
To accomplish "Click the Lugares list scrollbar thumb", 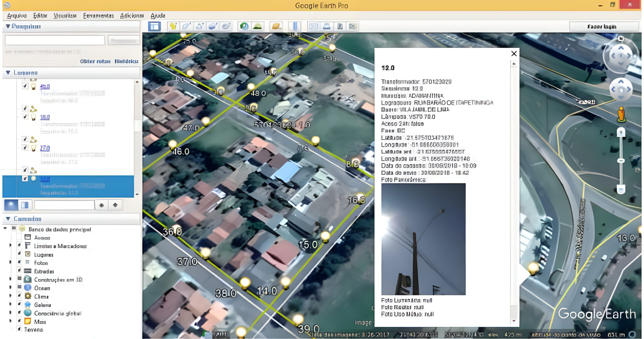I will tap(137, 126).
